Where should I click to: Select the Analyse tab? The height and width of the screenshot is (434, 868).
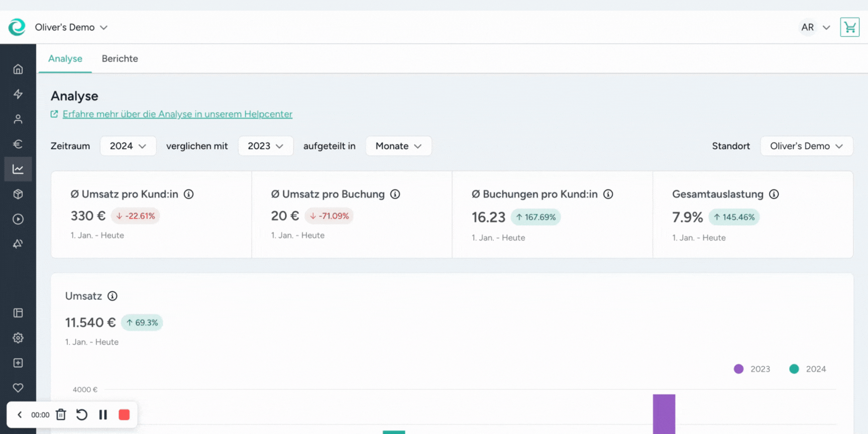[65, 59]
